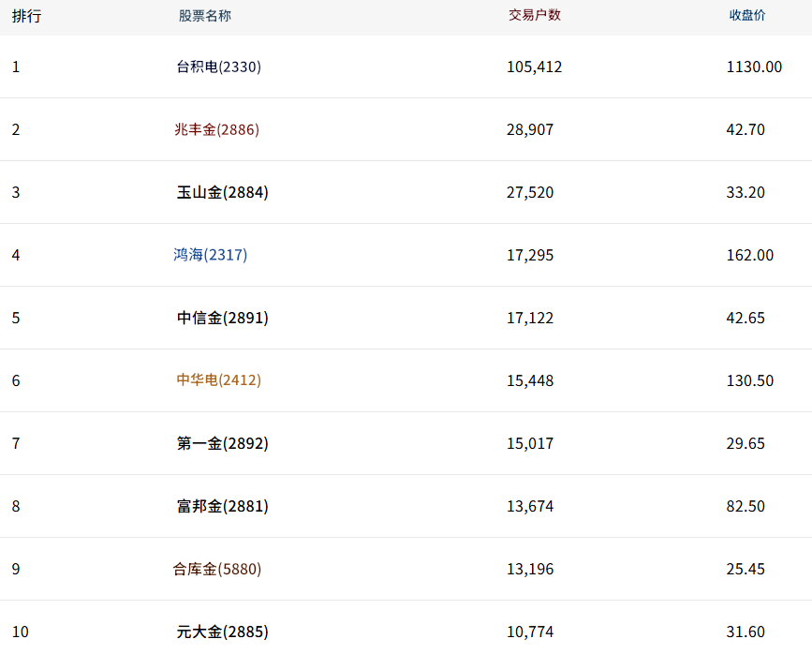
Task: Select the 27,520 trading accounts value
Action: [530, 192]
